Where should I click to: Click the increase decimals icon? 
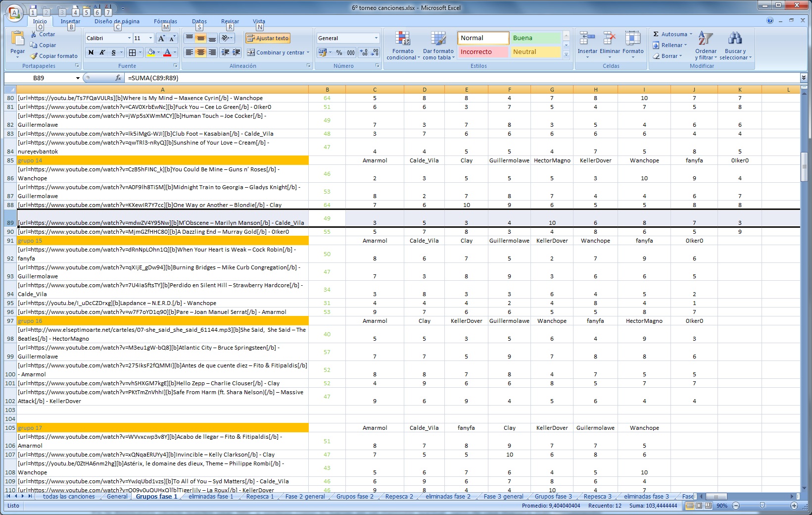[x=364, y=52]
